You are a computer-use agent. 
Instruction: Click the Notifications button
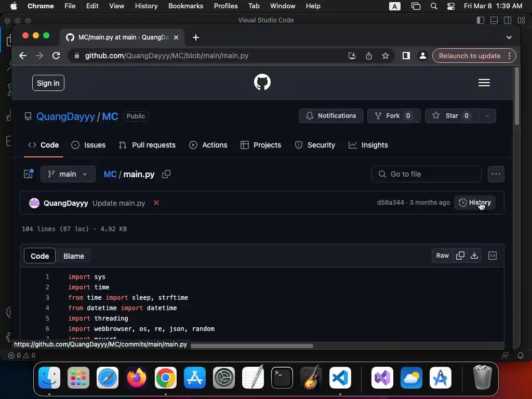coord(331,116)
